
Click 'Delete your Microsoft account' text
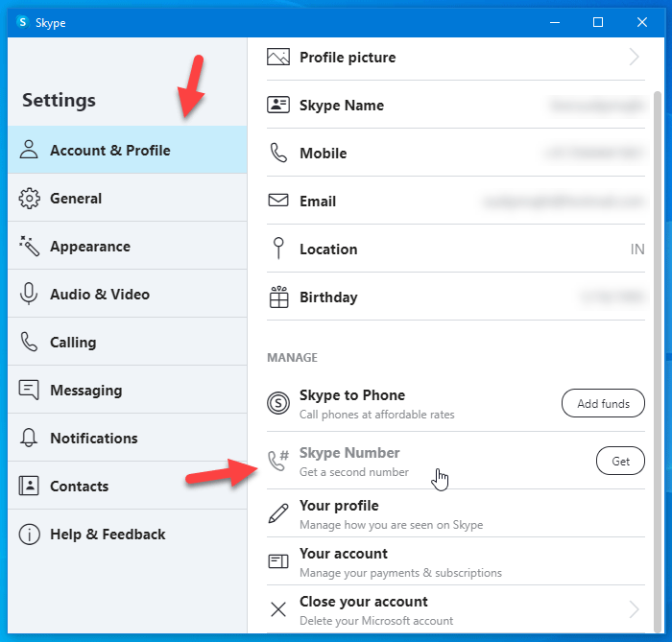pyautogui.click(x=376, y=621)
